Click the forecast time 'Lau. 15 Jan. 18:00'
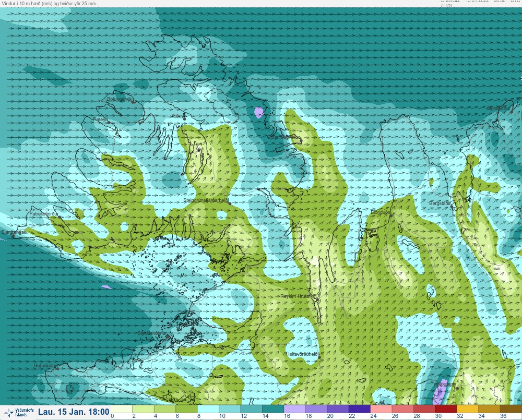Viewport: 522px width, 420px height. point(74,412)
